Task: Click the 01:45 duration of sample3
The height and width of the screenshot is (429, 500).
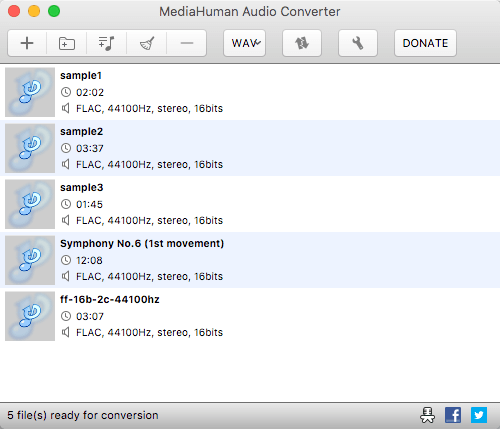Action: pyautogui.click(x=89, y=204)
